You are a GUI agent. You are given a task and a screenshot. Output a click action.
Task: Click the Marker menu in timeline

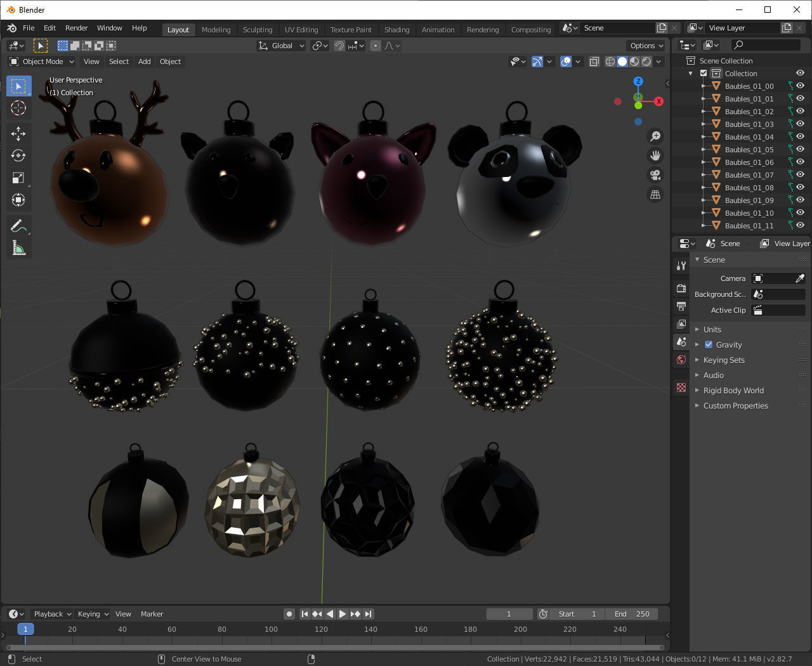click(x=152, y=613)
